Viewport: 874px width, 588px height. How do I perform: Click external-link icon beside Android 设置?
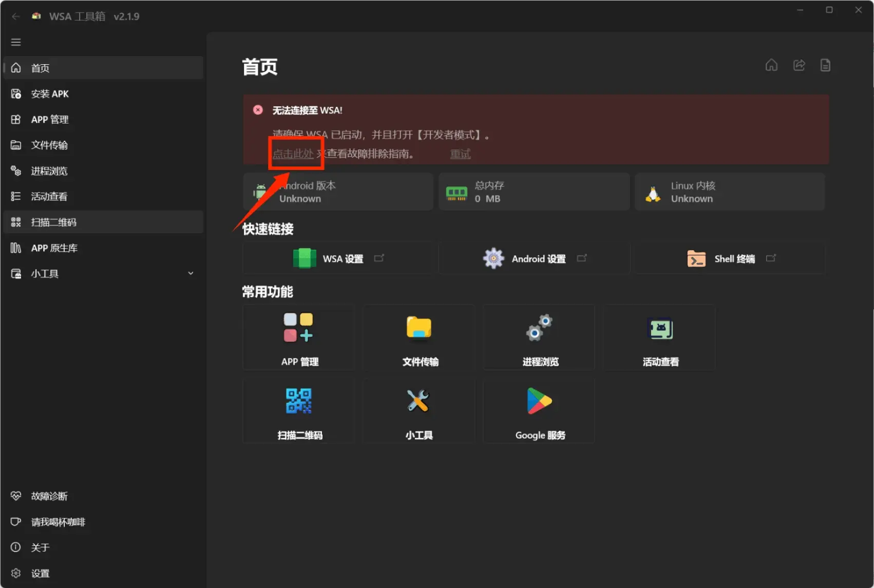pyautogui.click(x=582, y=258)
